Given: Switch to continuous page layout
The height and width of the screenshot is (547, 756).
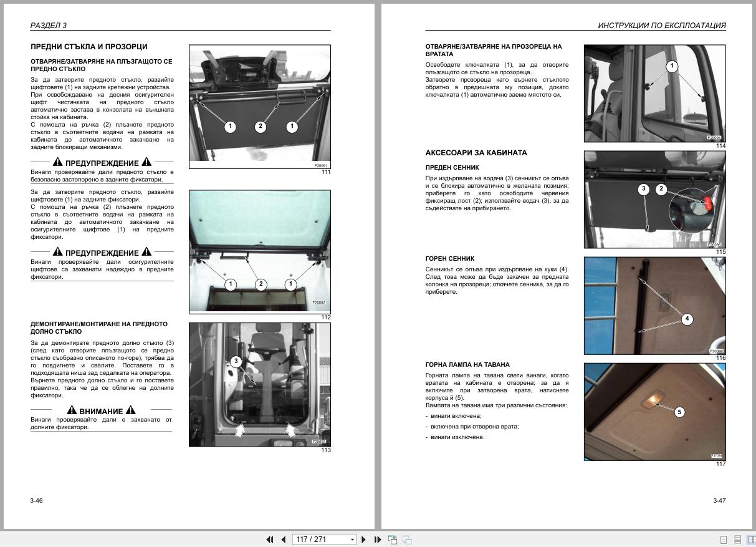Looking at the screenshot, I should coord(737,540).
